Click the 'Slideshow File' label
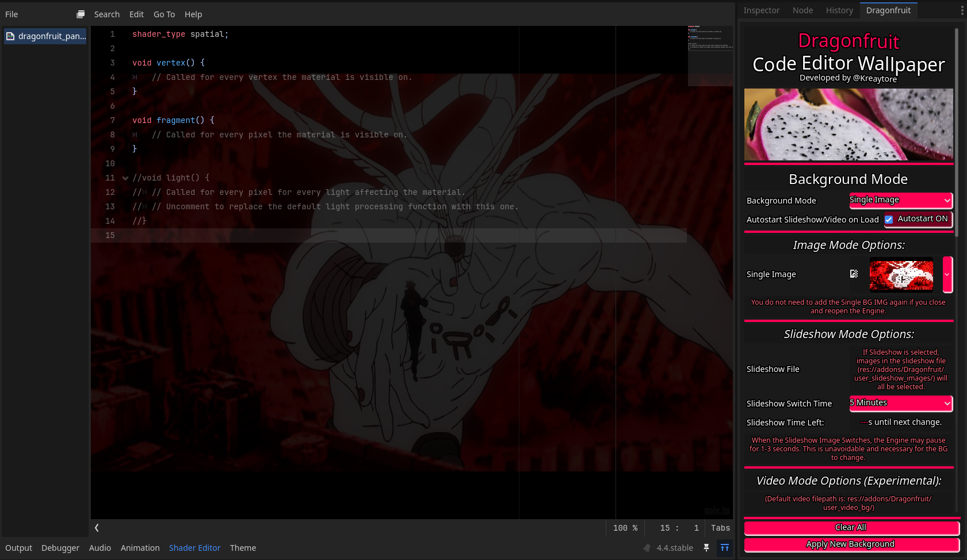This screenshot has width=967, height=560. coord(773,369)
